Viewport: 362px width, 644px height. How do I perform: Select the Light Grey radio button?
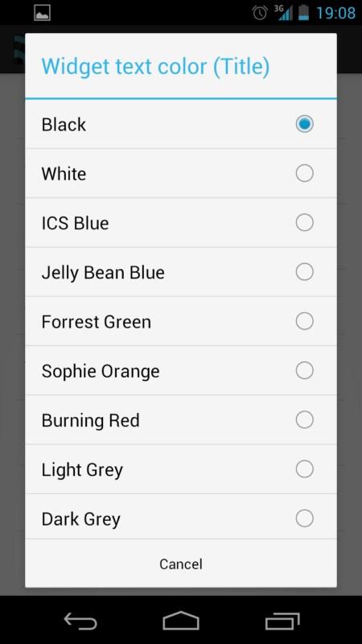pyautogui.click(x=305, y=469)
